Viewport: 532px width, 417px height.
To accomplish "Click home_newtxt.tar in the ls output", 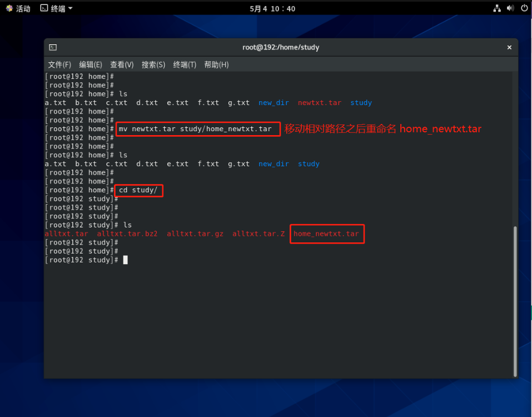I will [x=326, y=234].
